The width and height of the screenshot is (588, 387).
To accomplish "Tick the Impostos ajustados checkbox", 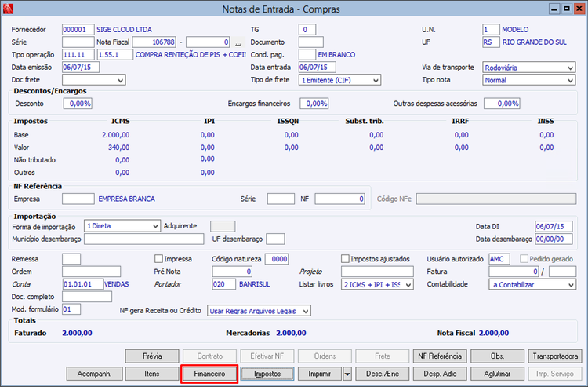I will point(346,258).
